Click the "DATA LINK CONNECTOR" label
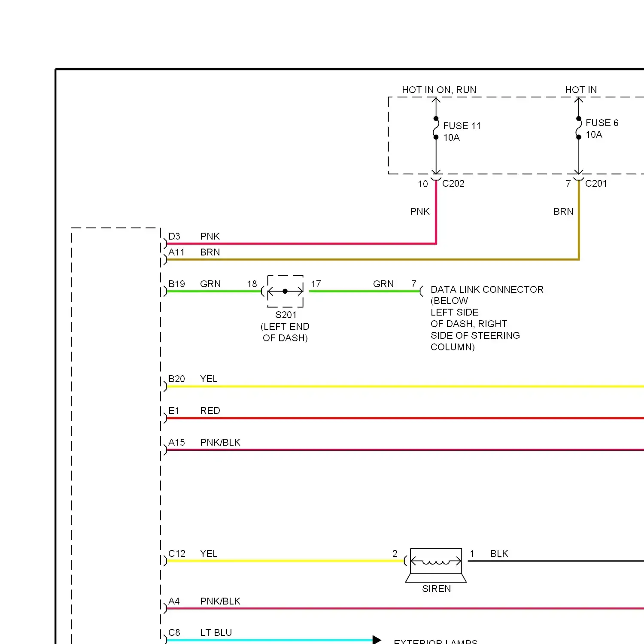The height and width of the screenshot is (644, 644). [487, 290]
